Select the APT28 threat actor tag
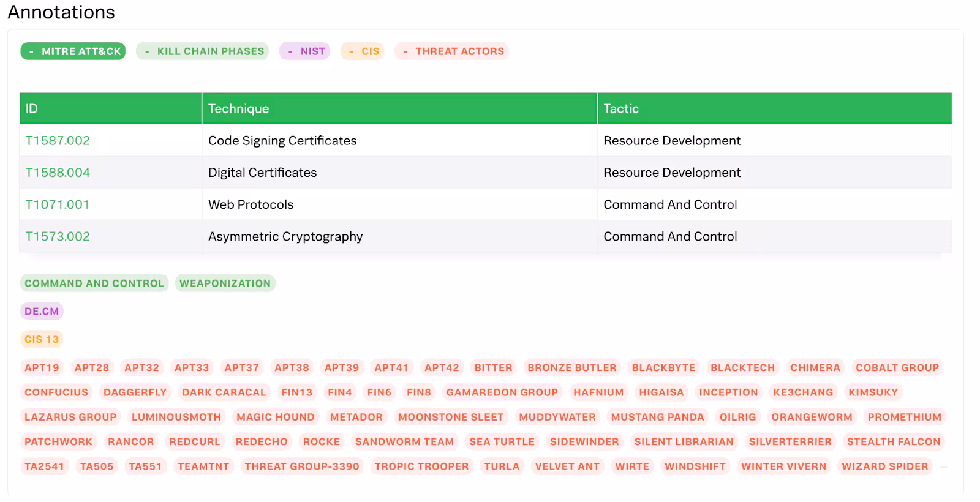The image size is (980, 502). click(92, 368)
